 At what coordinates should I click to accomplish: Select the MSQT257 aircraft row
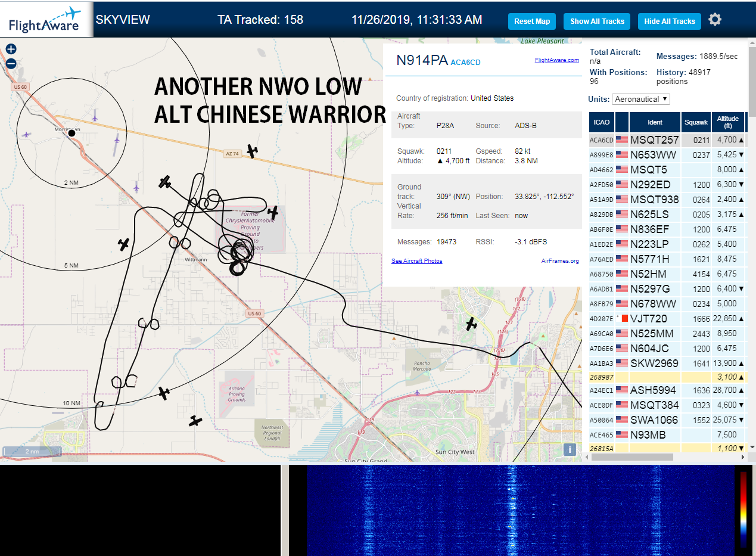667,140
